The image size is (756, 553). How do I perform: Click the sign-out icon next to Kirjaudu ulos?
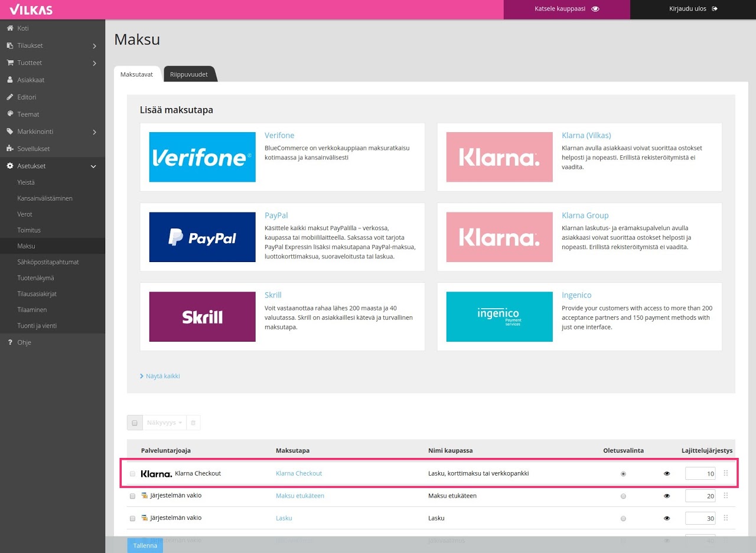pos(715,9)
